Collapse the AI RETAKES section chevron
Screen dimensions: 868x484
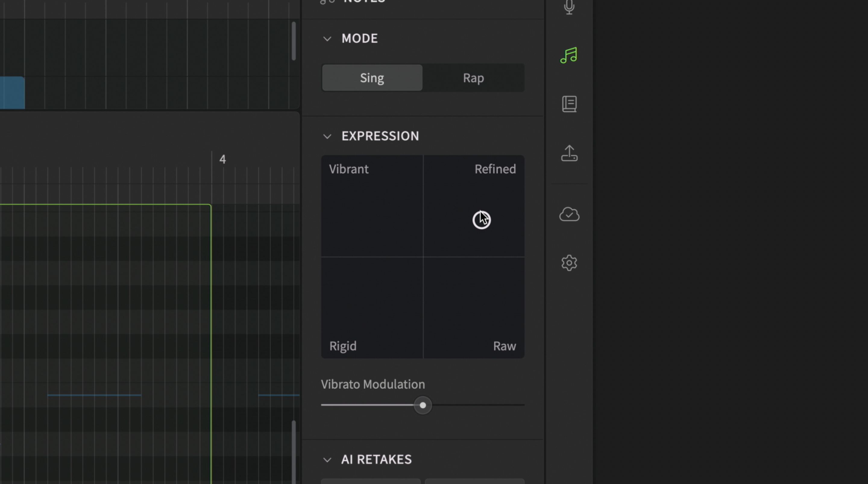pos(327,460)
